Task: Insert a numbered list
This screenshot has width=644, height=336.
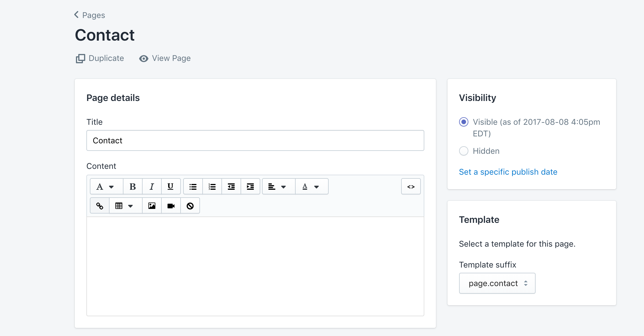Action: point(212,187)
